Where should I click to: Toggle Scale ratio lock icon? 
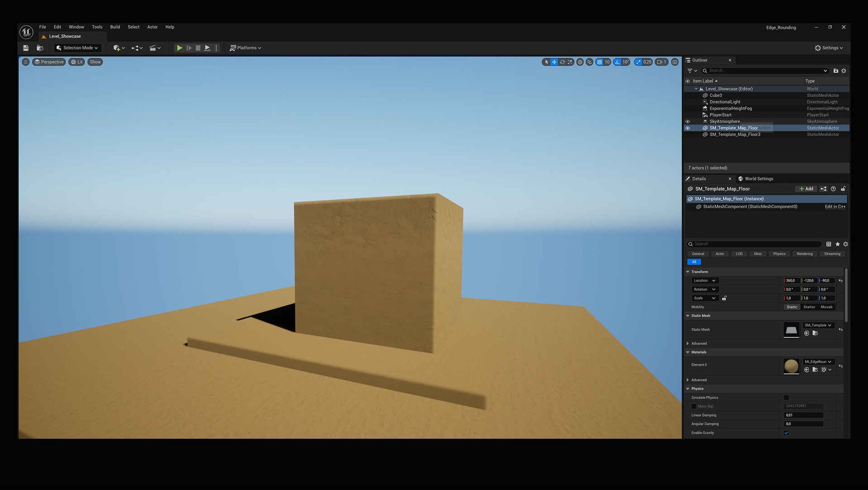[x=725, y=298]
